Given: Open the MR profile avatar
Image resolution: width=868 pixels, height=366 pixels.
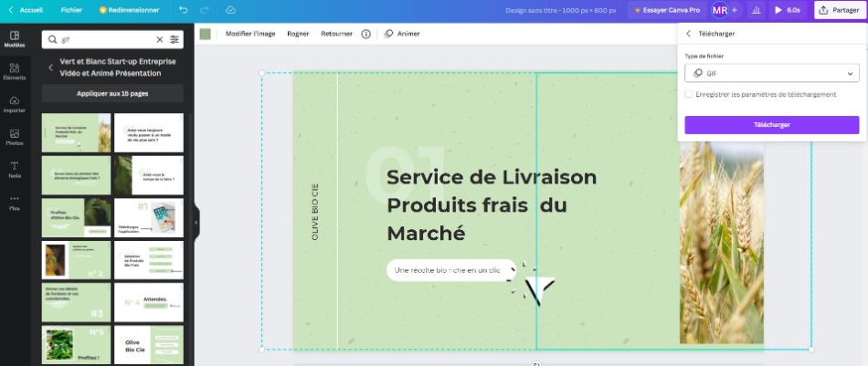Looking at the screenshot, I should pyautogui.click(x=720, y=10).
